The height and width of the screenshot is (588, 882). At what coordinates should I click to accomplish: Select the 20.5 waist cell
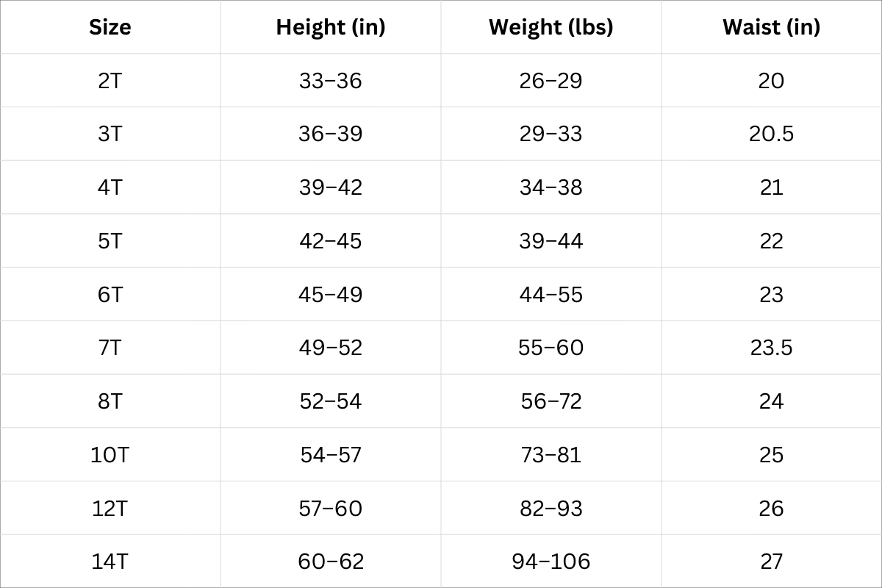coord(771,134)
